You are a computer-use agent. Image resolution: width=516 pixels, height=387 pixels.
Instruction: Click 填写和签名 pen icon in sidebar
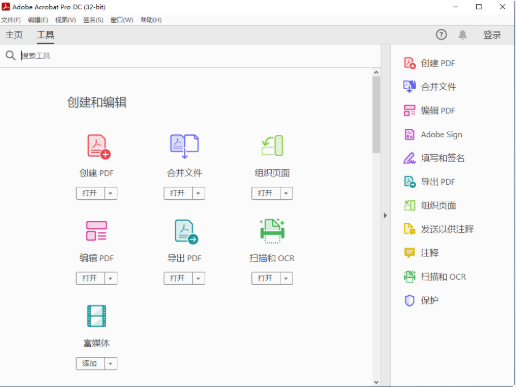(x=409, y=158)
